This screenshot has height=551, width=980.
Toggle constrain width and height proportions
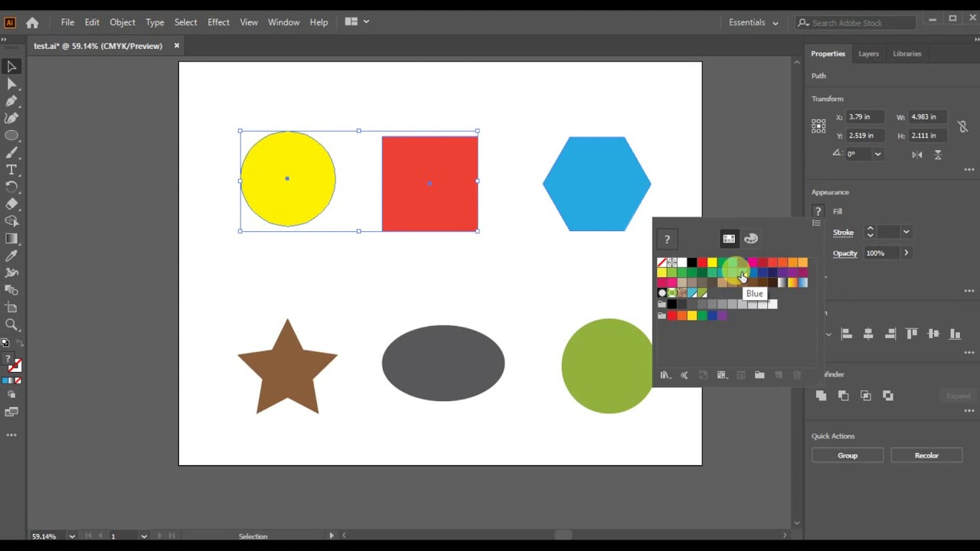point(963,126)
